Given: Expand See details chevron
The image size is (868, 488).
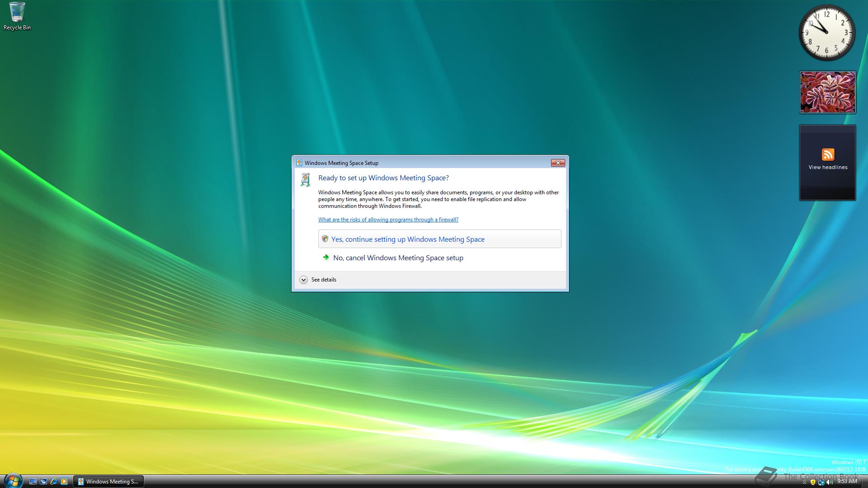Looking at the screenshot, I should (303, 280).
